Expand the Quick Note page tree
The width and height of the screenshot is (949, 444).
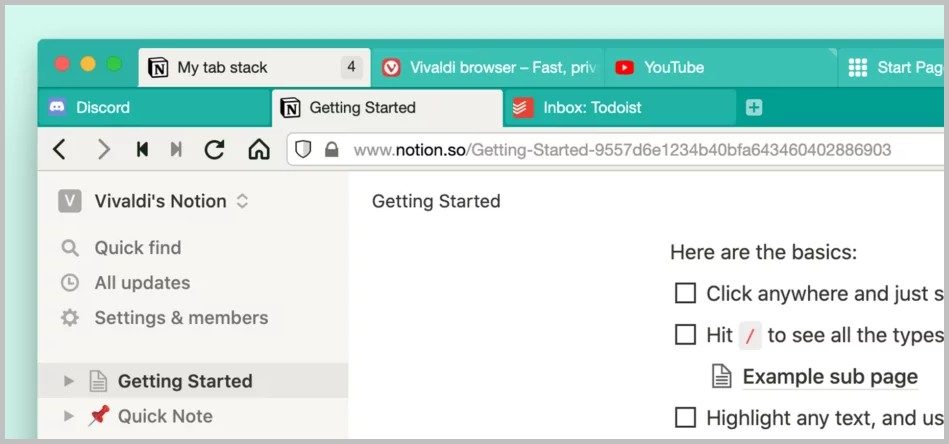point(69,416)
